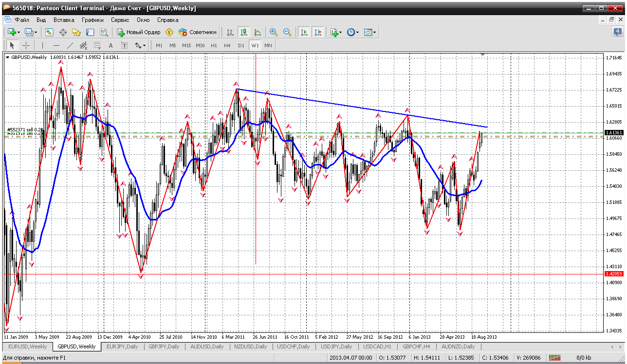Select the H4 timeframe
This screenshot has height=364, width=627.
coord(227,45)
